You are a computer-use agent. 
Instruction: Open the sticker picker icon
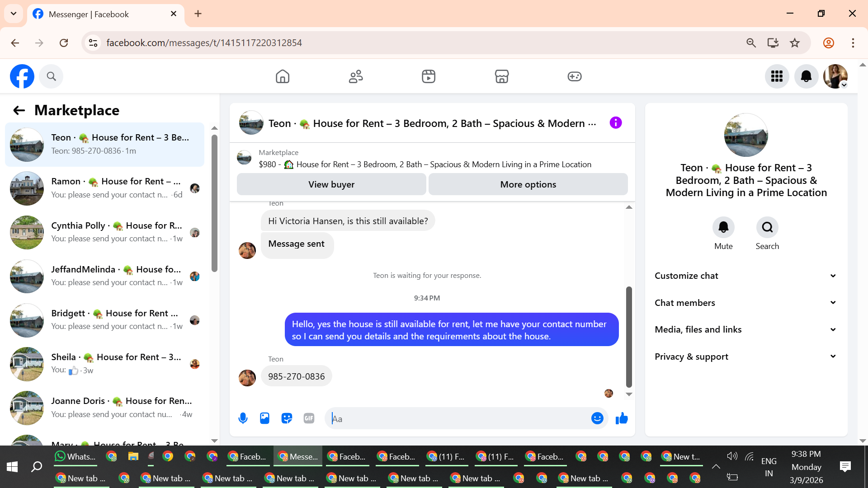pos(287,418)
